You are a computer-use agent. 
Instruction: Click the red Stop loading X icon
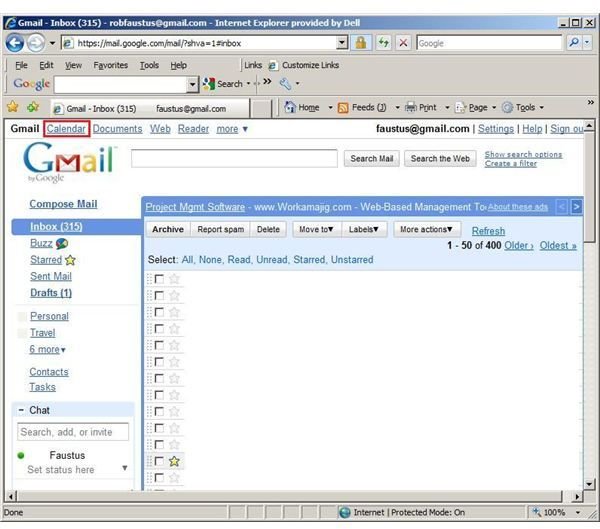403,42
